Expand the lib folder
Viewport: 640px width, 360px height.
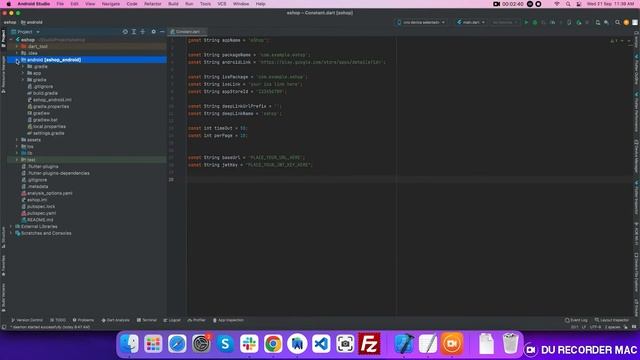[17, 153]
